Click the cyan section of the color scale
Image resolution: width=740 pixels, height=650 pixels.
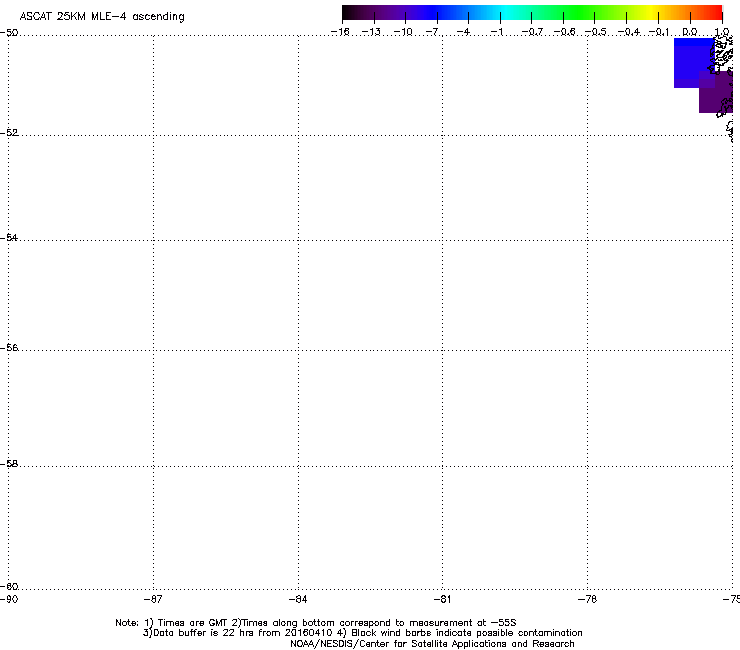tap(505, 12)
